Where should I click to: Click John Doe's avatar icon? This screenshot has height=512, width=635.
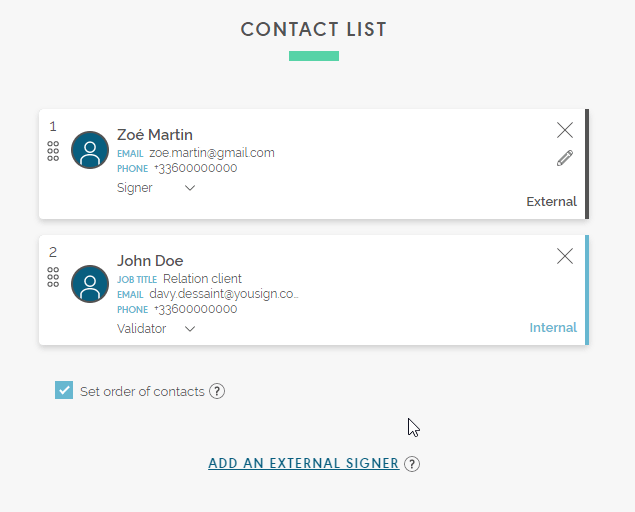(90, 284)
